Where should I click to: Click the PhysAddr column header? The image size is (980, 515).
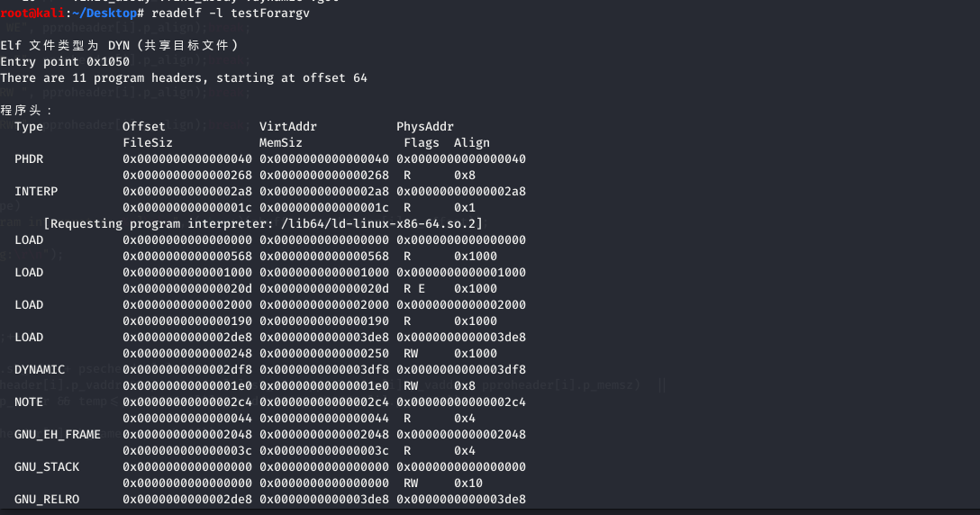[x=425, y=127]
